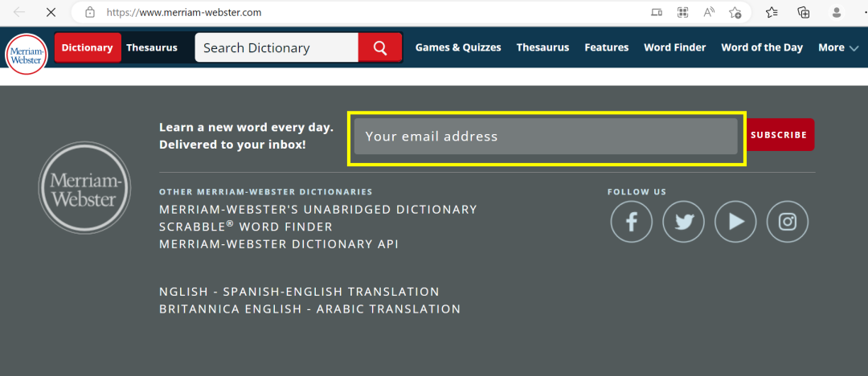Viewport: 868px width, 376px height.
Task: Open the Twitter follow icon
Action: coord(683,222)
